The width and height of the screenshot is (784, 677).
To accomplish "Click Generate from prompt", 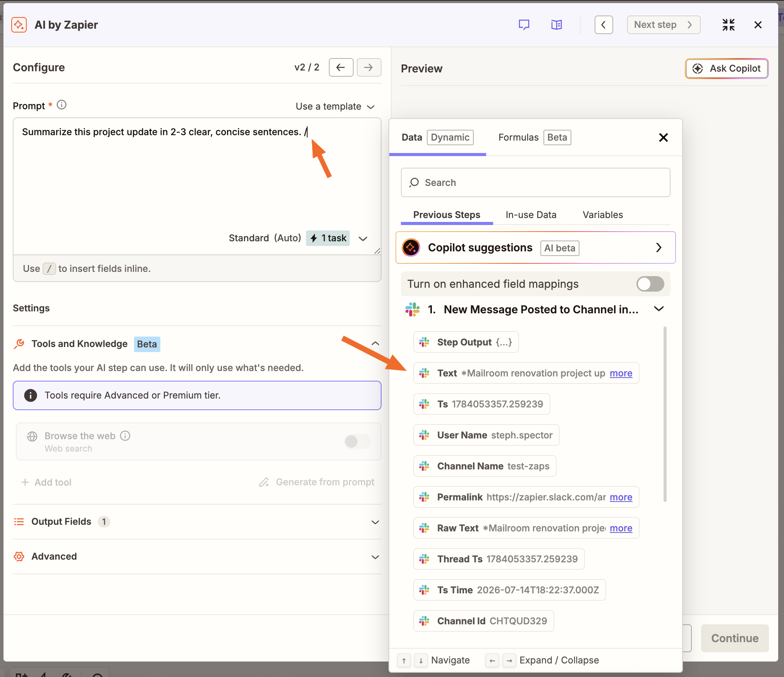I will [x=316, y=482].
